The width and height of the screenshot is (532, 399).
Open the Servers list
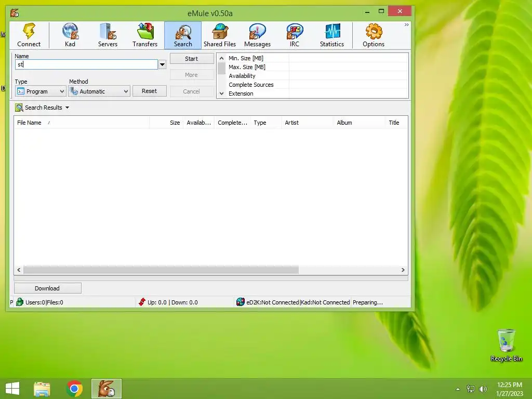point(108,35)
